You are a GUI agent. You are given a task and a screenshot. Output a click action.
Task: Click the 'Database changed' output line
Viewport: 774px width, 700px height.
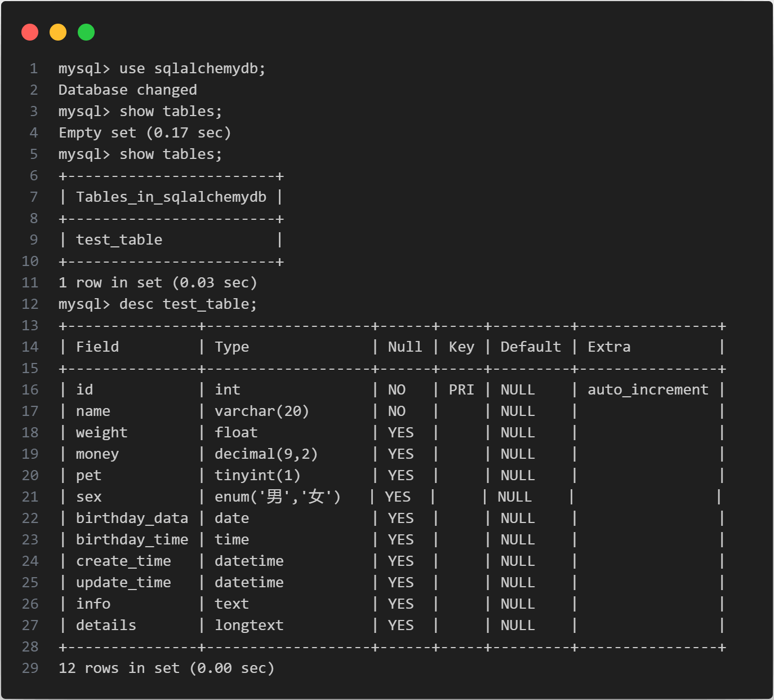[x=128, y=90]
